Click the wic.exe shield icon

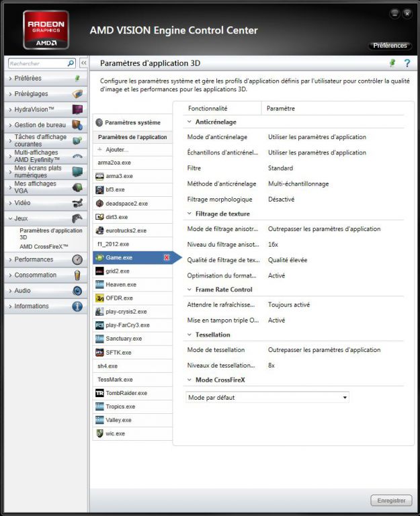point(99,433)
